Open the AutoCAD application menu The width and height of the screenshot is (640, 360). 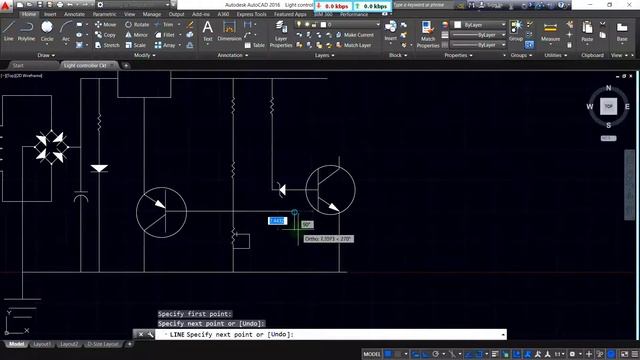coord(5,5)
